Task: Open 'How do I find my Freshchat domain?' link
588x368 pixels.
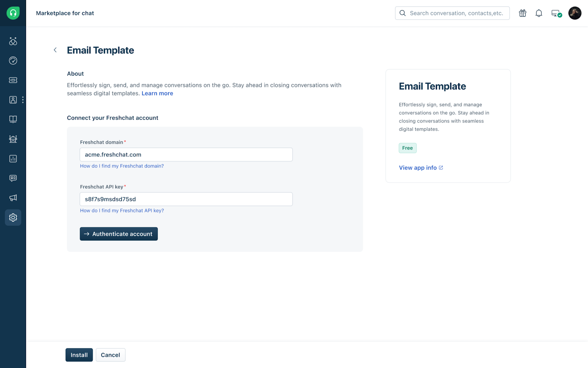Action: 122,166
